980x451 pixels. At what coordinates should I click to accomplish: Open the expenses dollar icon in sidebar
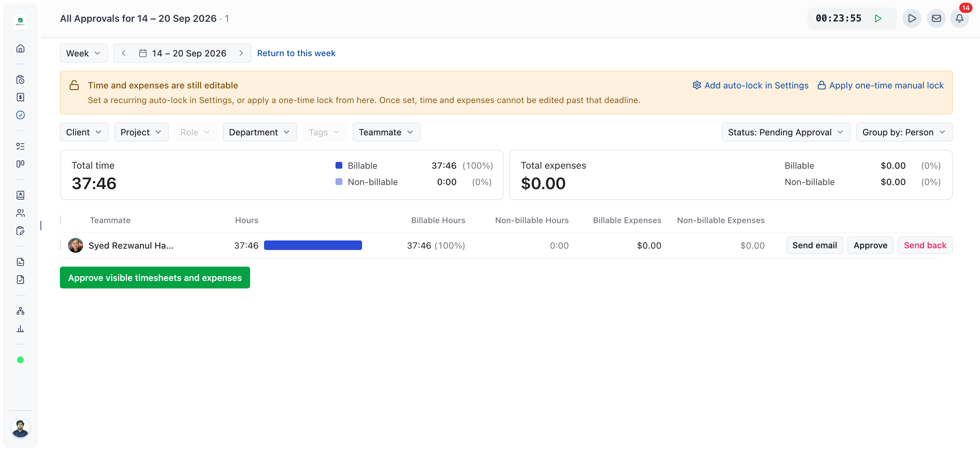[x=20, y=97]
